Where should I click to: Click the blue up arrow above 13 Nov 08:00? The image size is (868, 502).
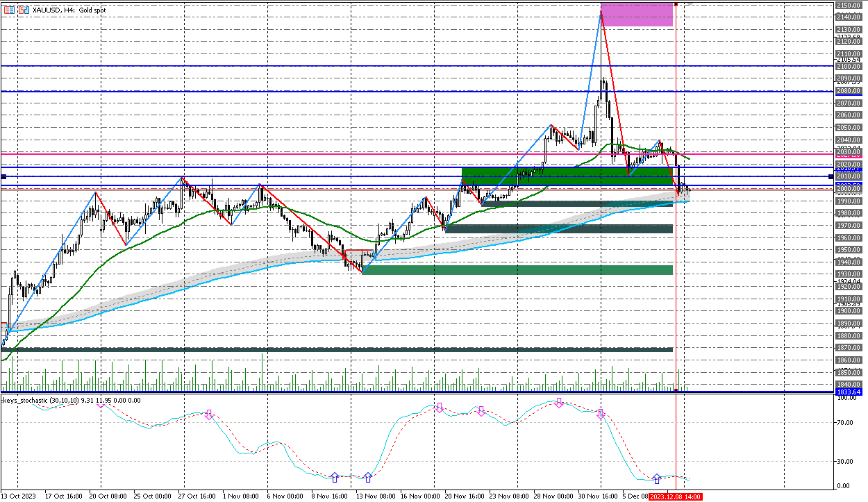[368, 477]
